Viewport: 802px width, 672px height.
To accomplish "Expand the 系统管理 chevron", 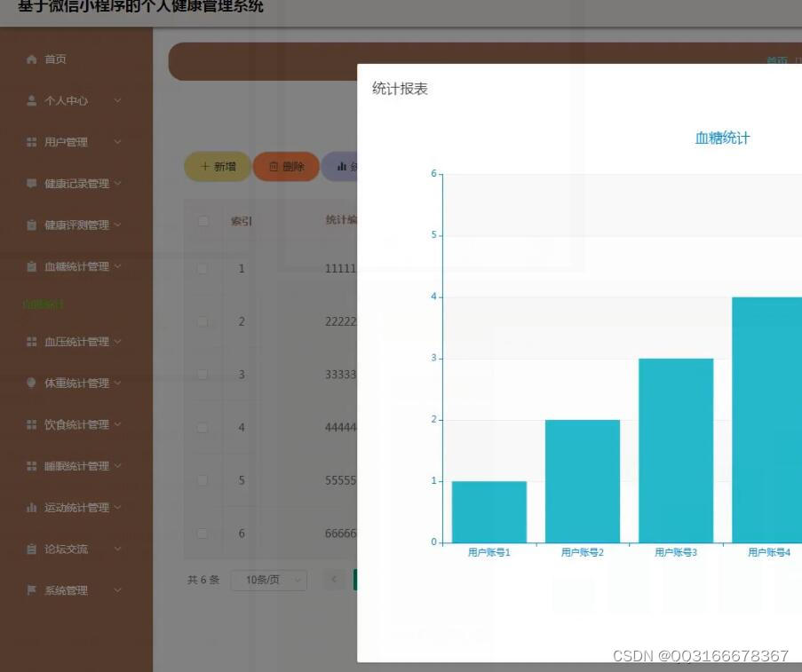I will tap(117, 589).
